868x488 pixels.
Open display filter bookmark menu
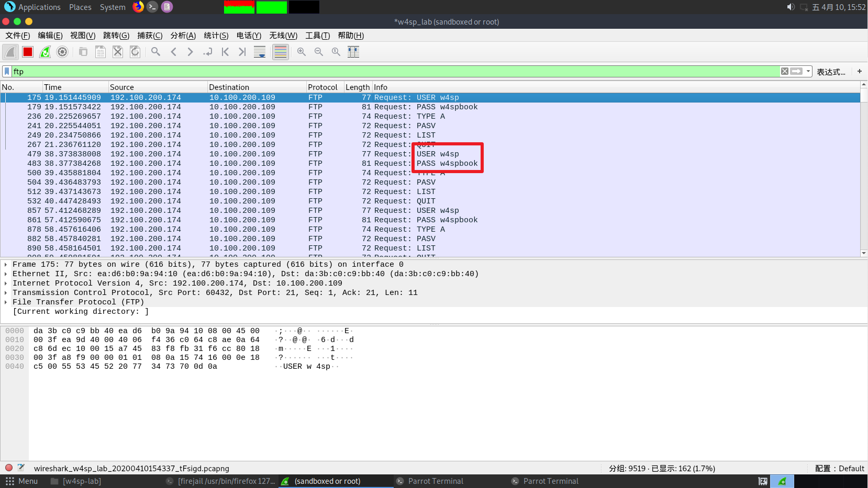tap(7, 71)
